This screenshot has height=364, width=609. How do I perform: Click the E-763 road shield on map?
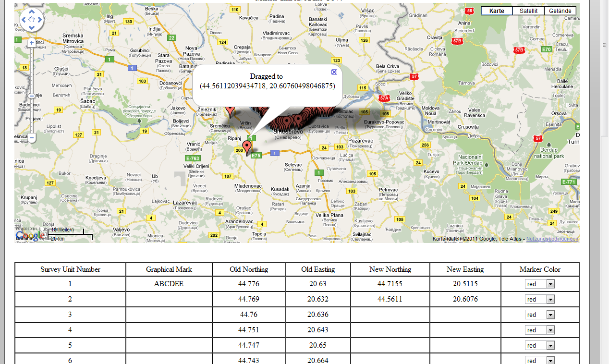pos(192,158)
